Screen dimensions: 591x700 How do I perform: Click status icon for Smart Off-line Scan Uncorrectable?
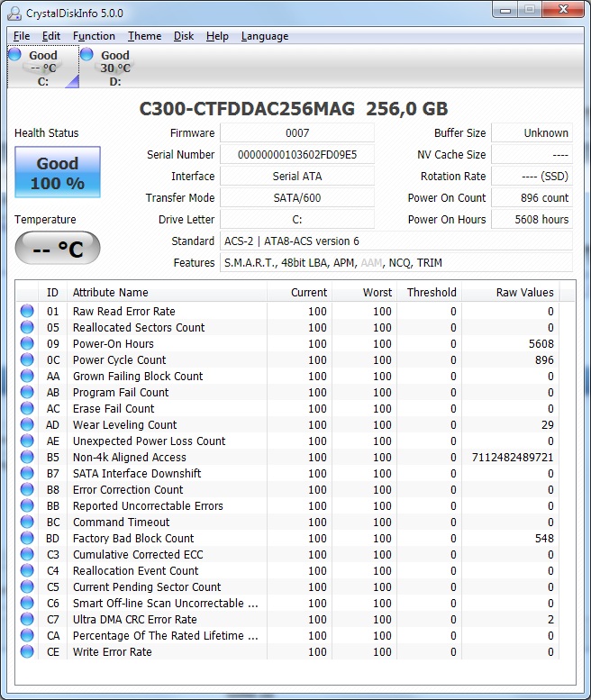(27, 603)
